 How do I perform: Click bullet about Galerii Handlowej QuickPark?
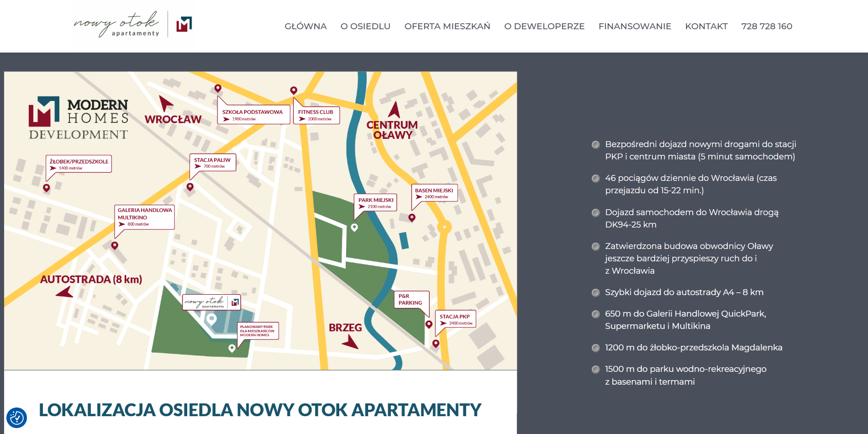[685, 320]
